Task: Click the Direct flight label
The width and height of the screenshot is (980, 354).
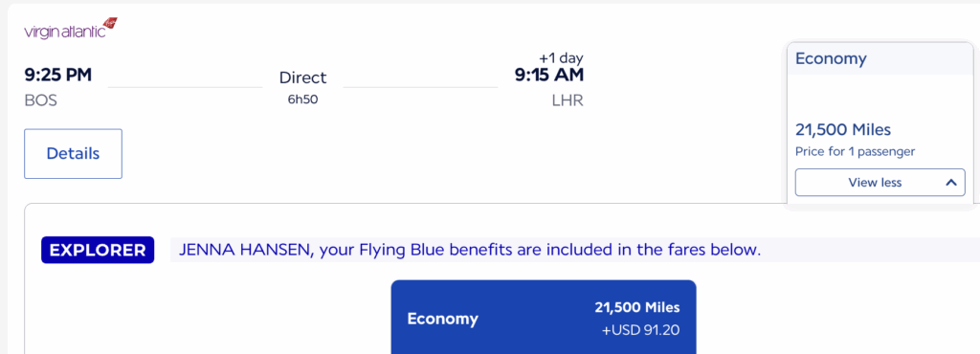Action: (x=303, y=78)
